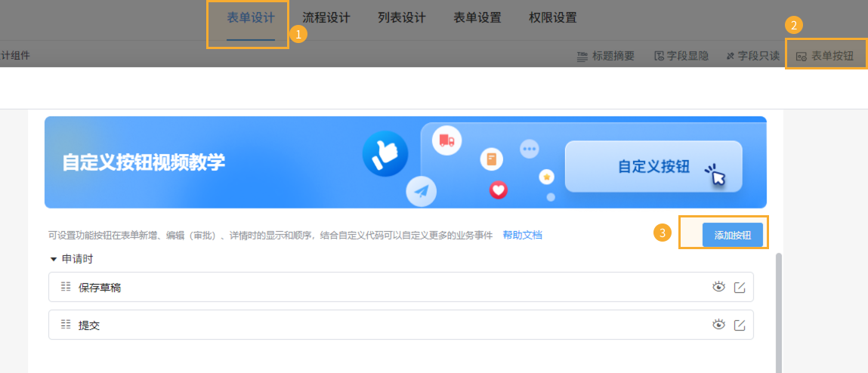
Task: Select the 字段只读 toolbar option
Action: pyautogui.click(x=752, y=56)
